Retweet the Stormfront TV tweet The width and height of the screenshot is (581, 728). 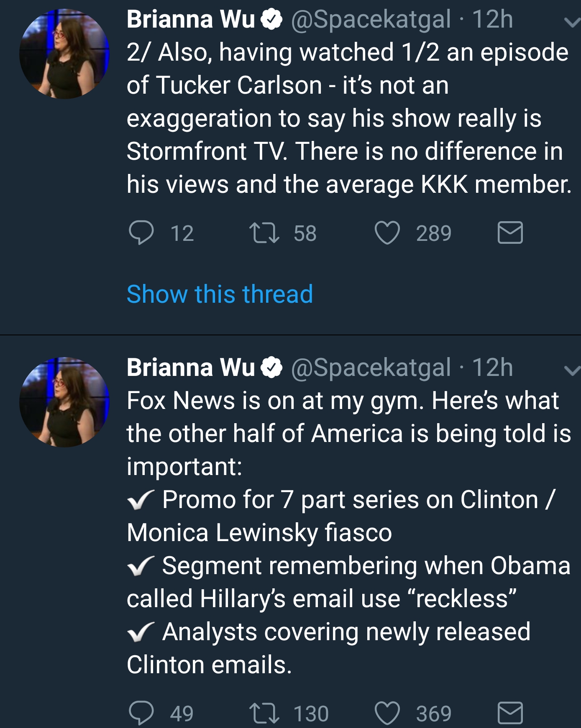click(264, 233)
